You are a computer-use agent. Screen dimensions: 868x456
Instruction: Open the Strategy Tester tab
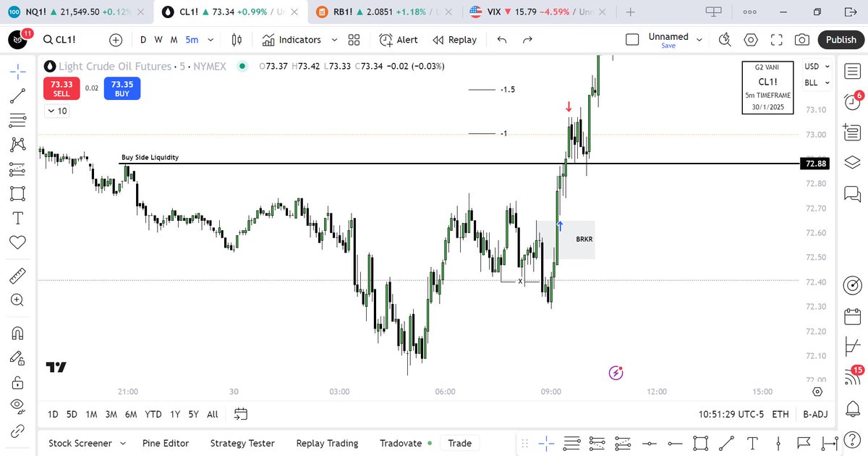tap(242, 443)
